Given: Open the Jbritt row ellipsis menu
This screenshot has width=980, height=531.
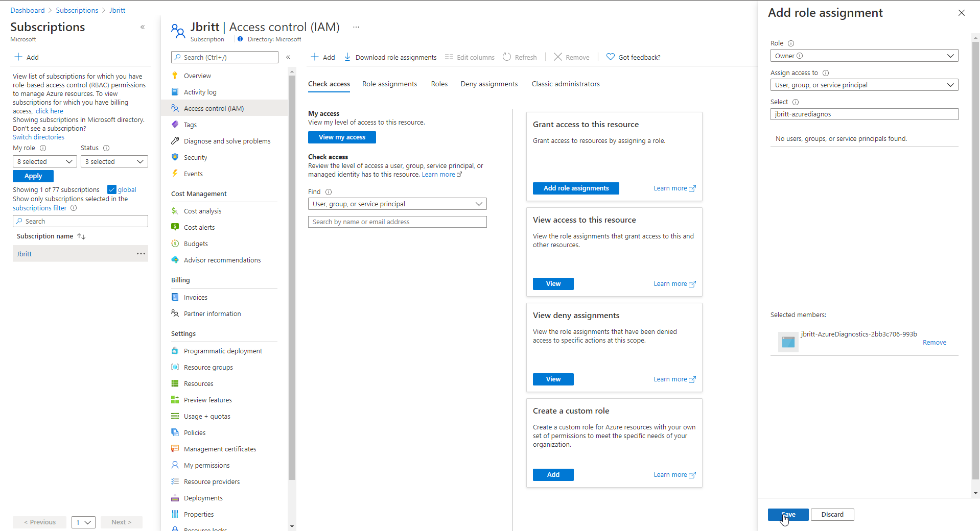Looking at the screenshot, I should (141, 254).
